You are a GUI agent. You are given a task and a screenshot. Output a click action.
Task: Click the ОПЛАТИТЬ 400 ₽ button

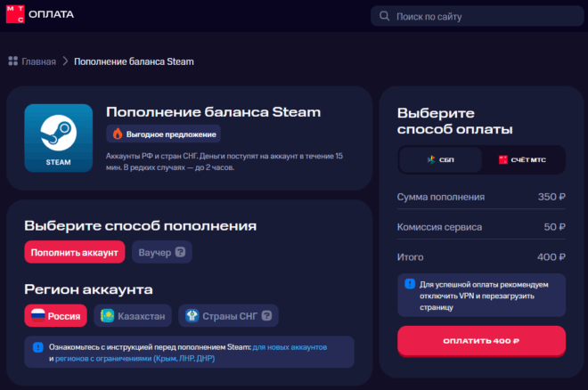[x=481, y=341]
